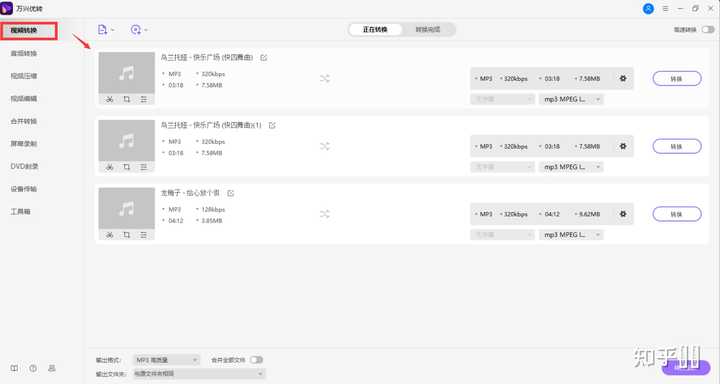Click the load DVD disc icon
720x384 pixels.
click(135, 30)
